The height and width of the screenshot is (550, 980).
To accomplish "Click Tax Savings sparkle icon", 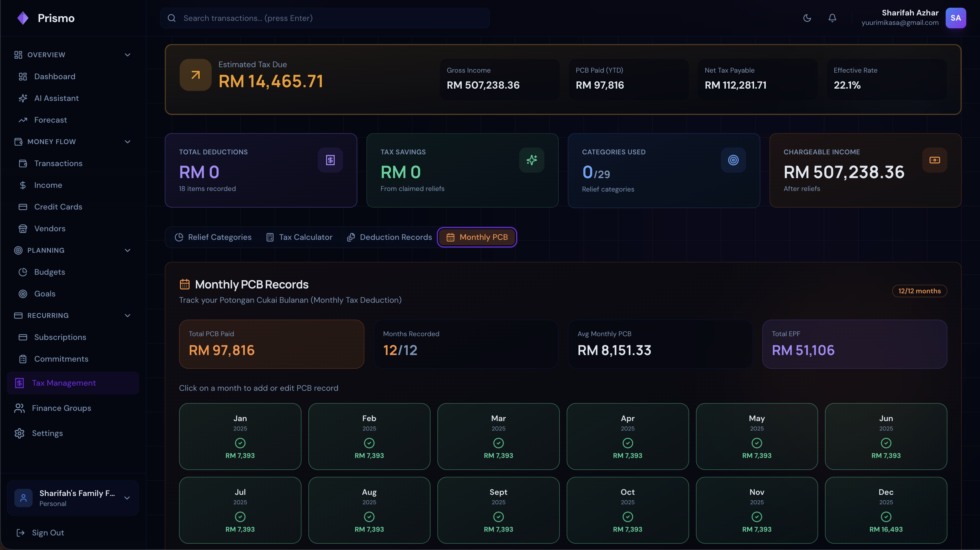I will click(x=531, y=160).
